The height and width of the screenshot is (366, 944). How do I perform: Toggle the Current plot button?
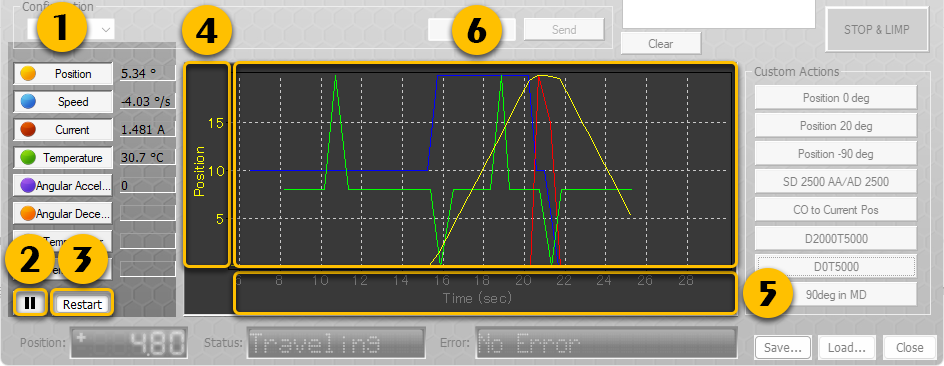(63, 130)
